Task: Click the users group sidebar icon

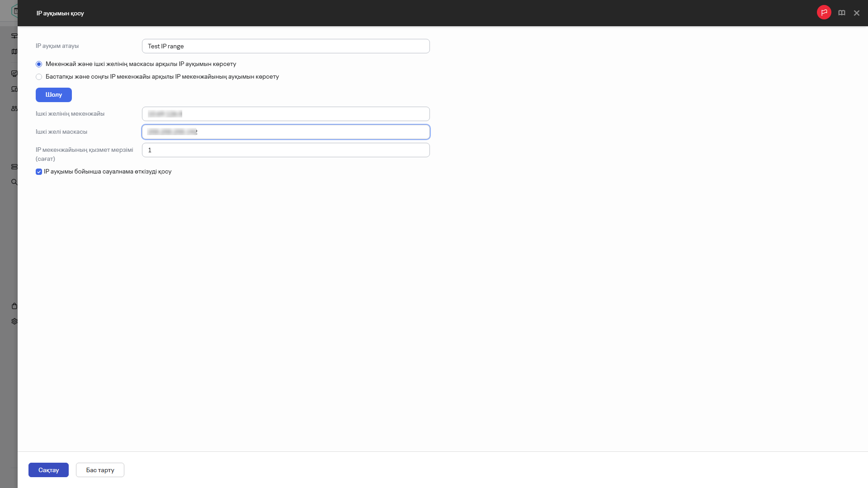Action: (14, 108)
